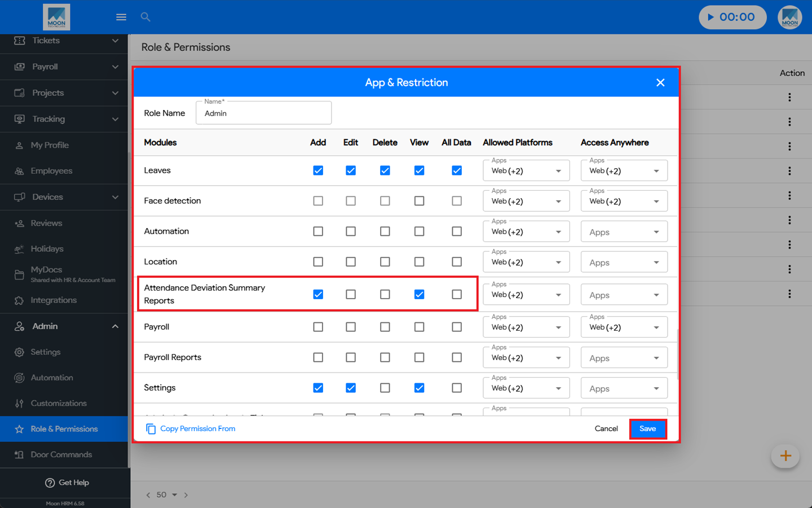Open the Get Help icon
This screenshot has height=508, width=812.
(50, 483)
